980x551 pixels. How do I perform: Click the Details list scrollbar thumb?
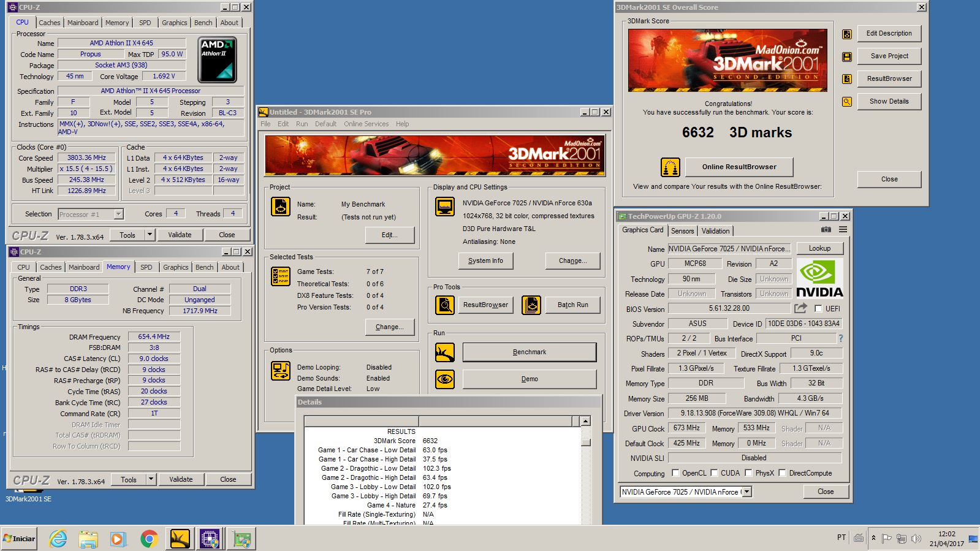click(586, 442)
